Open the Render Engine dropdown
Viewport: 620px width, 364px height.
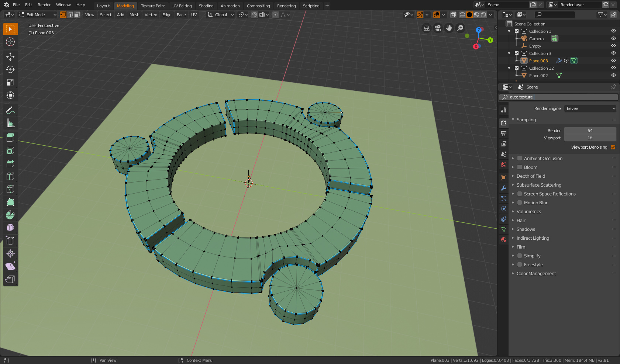coord(590,108)
